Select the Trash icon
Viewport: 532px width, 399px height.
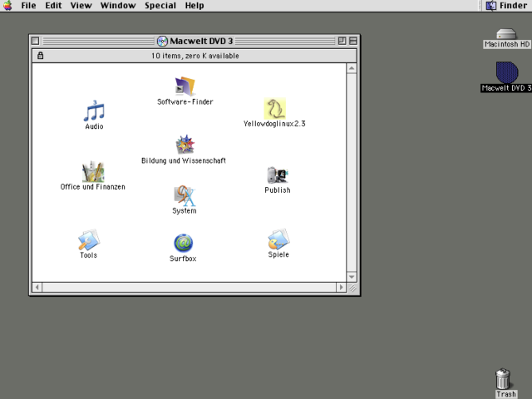tap(503, 379)
